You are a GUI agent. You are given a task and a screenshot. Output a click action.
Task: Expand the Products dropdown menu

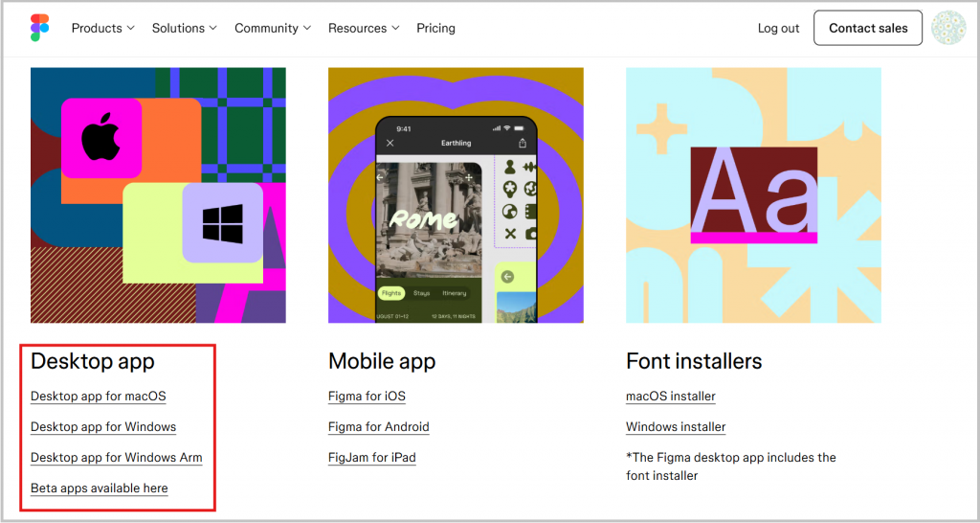click(x=103, y=28)
